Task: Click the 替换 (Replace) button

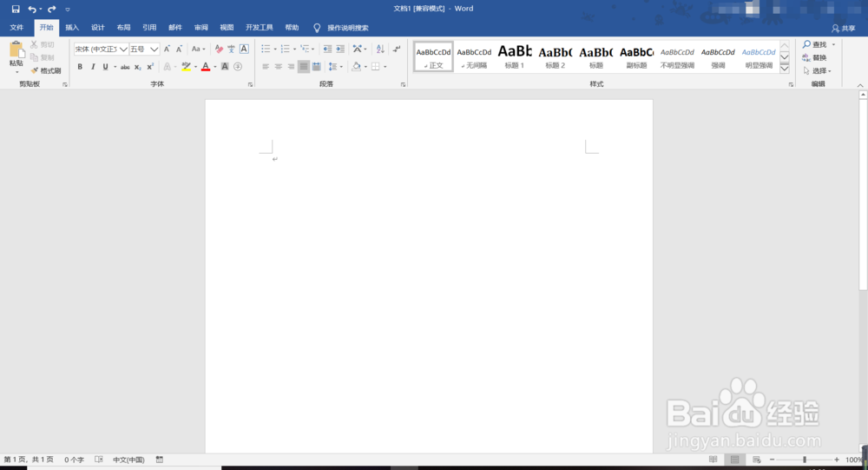Action: click(815, 57)
